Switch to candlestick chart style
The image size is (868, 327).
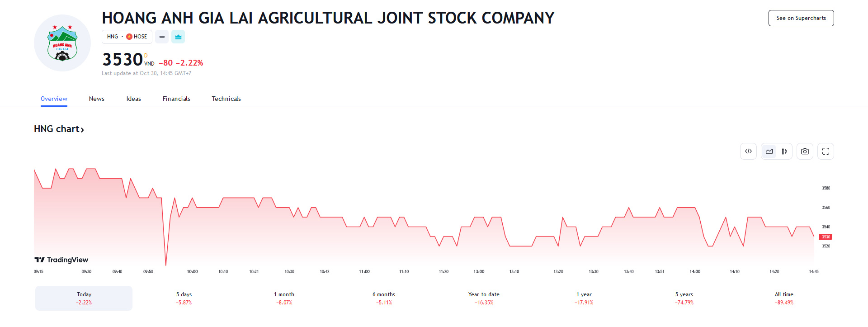click(784, 152)
